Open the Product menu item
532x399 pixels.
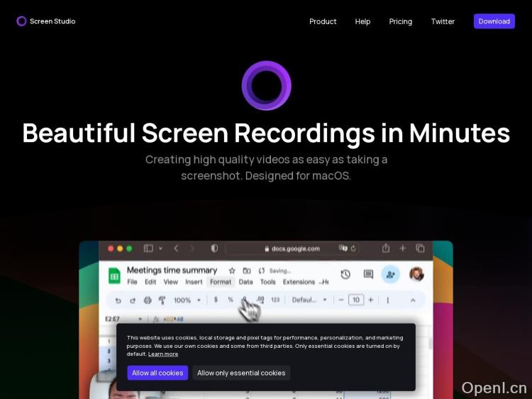tap(323, 21)
